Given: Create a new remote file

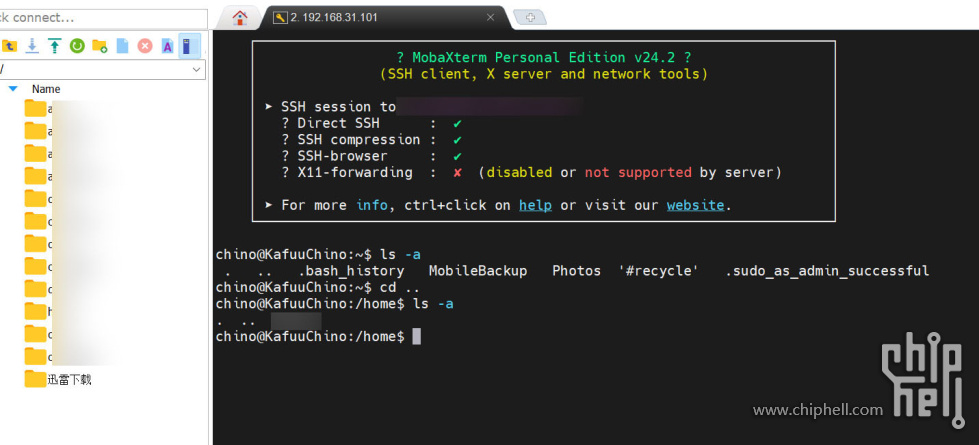Looking at the screenshot, I should (122, 46).
